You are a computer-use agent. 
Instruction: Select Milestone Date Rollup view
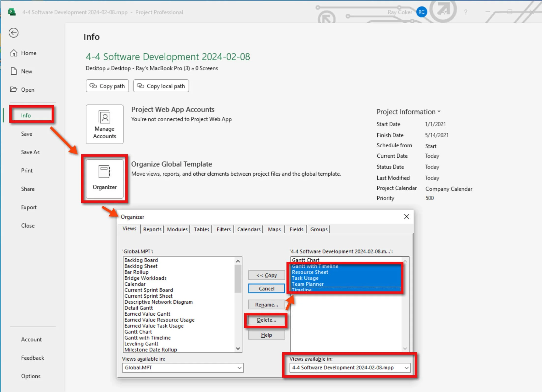coord(151,350)
